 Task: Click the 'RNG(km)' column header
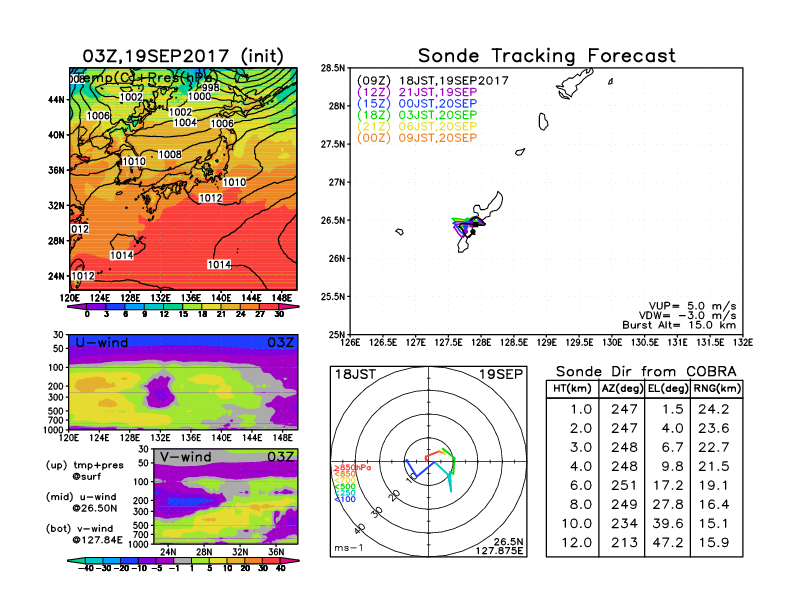(717, 388)
